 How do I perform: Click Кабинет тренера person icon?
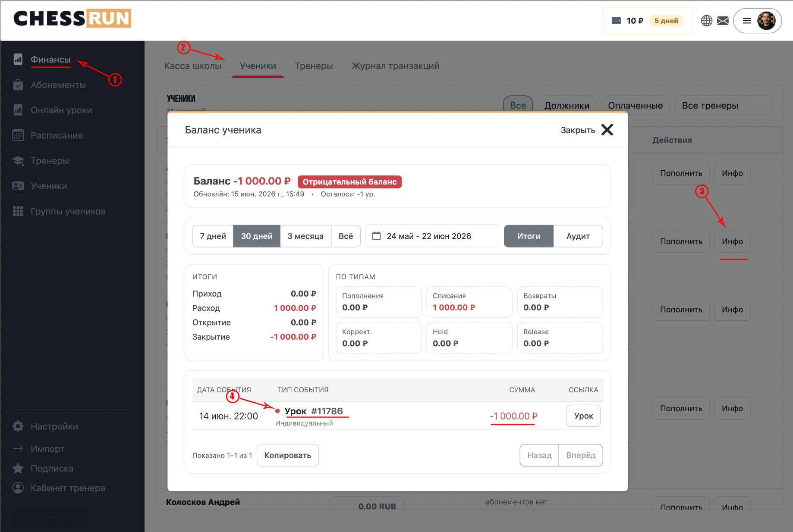coord(18,488)
